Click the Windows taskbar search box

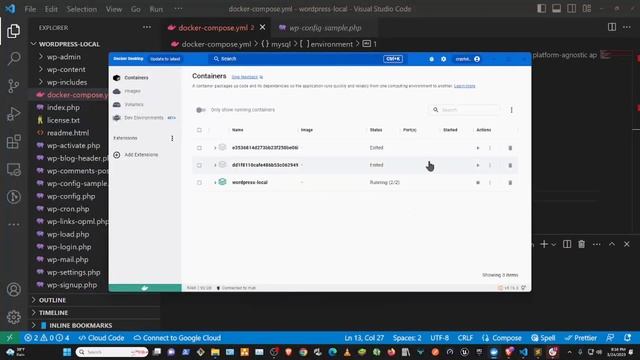point(112,352)
